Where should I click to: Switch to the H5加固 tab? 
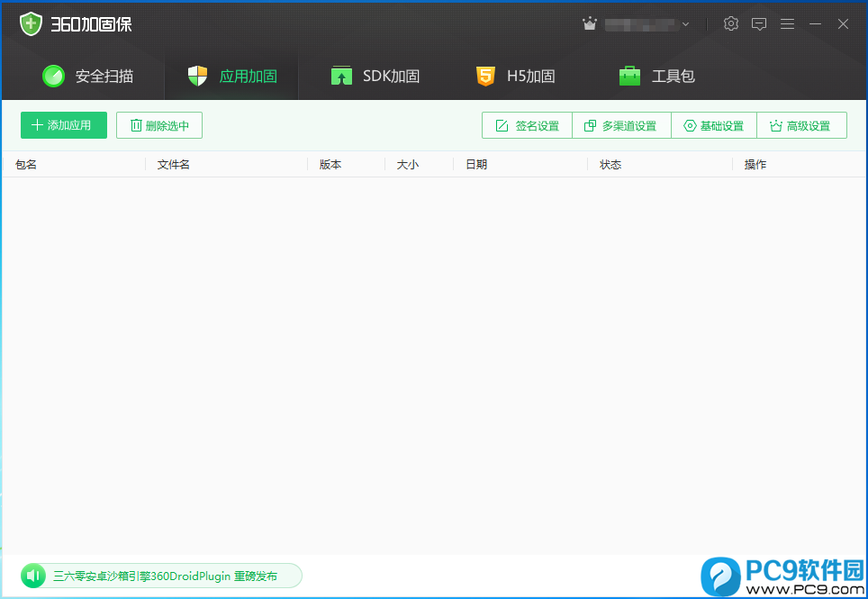coord(515,76)
